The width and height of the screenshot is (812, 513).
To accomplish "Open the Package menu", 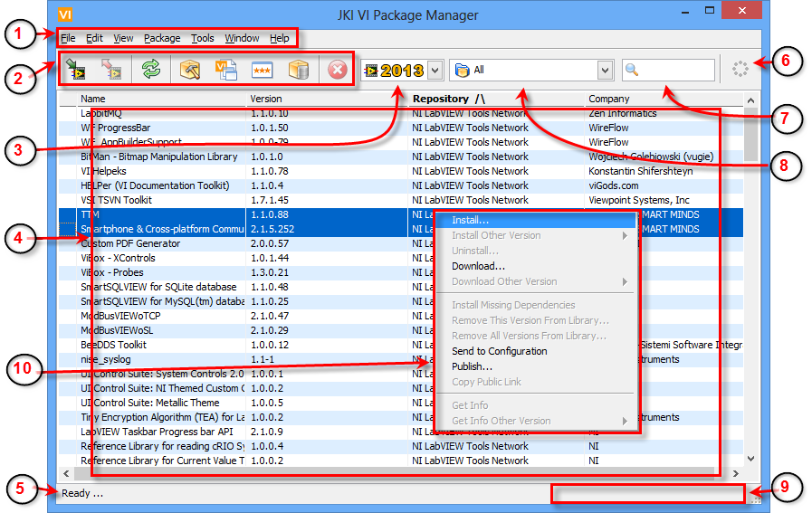I will coord(162,38).
